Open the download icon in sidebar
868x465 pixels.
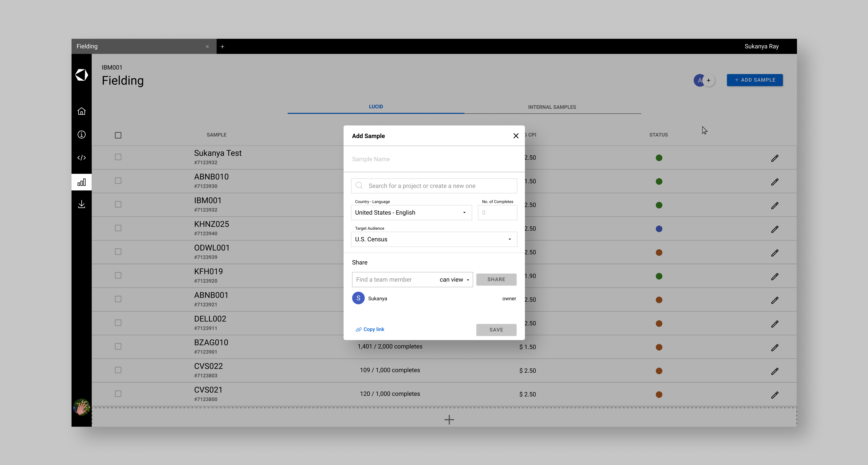(81, 204)
